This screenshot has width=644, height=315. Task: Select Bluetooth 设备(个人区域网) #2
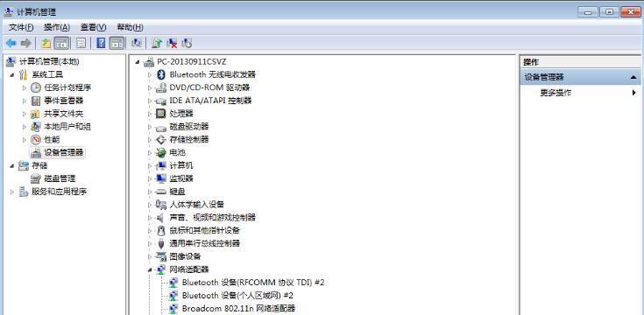click(237, 296)
